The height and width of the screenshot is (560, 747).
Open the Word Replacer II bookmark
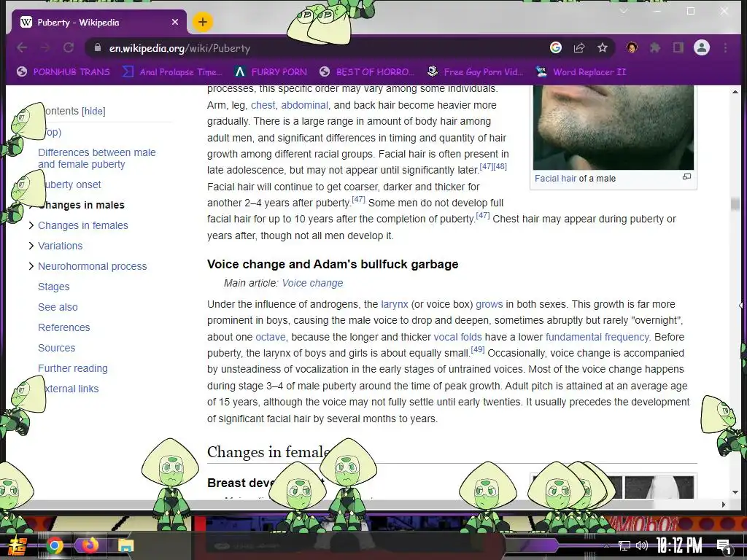(x=581, y=72)
